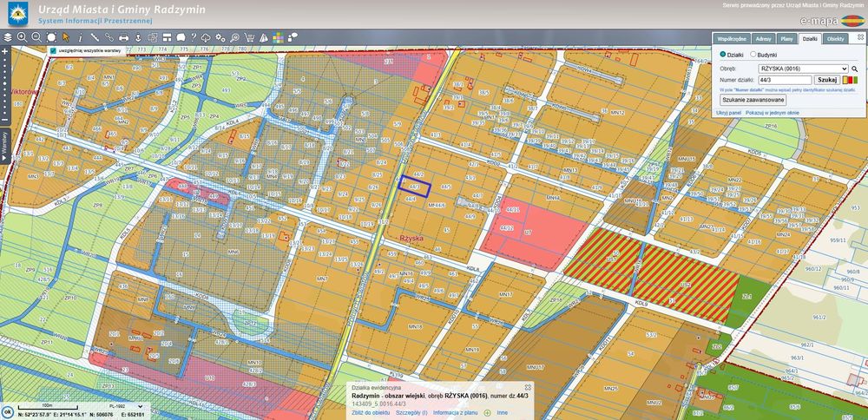Click 'Szczegóły (I)' link

411,413
